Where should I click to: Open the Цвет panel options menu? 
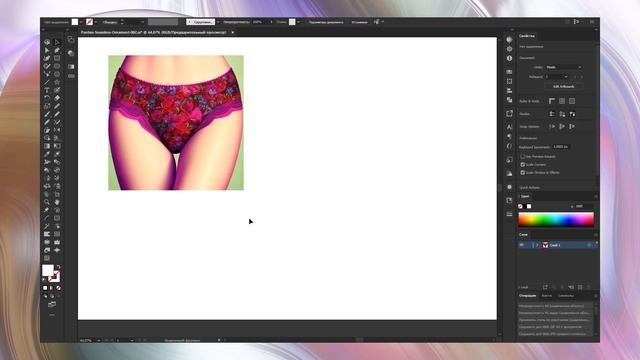click(596, 197)
